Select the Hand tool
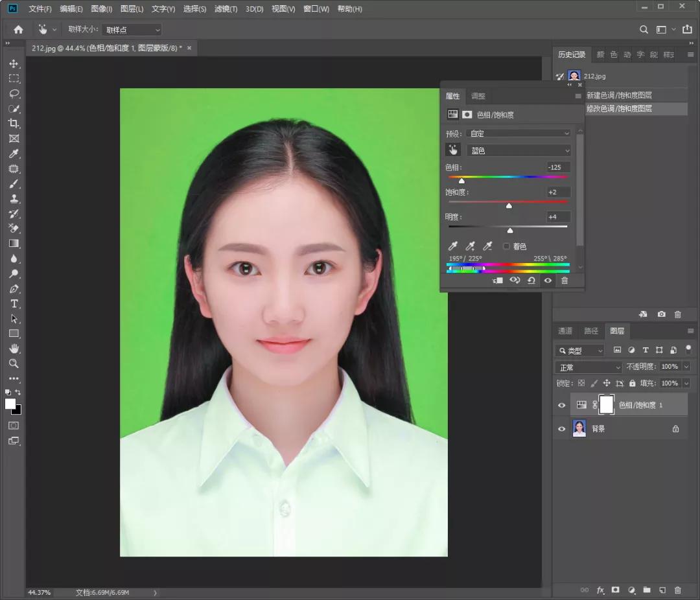This screenshot has height=600, width=700. [14, 349]
